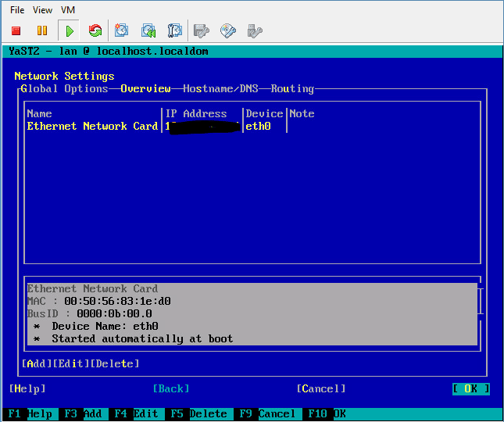The width and height of the screenshot is (504, 422).
Task: Click the 'Device Name: eth0' detail line
Action: [105, 326]
